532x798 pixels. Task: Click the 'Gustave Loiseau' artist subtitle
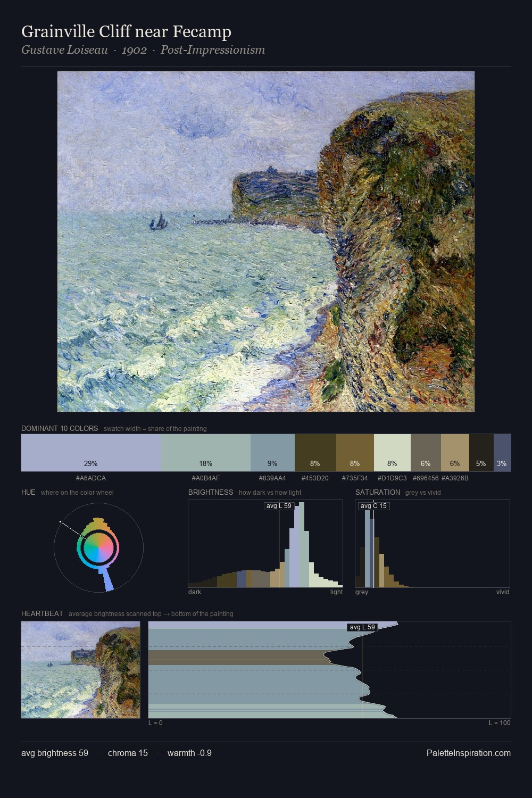(64, 50)
